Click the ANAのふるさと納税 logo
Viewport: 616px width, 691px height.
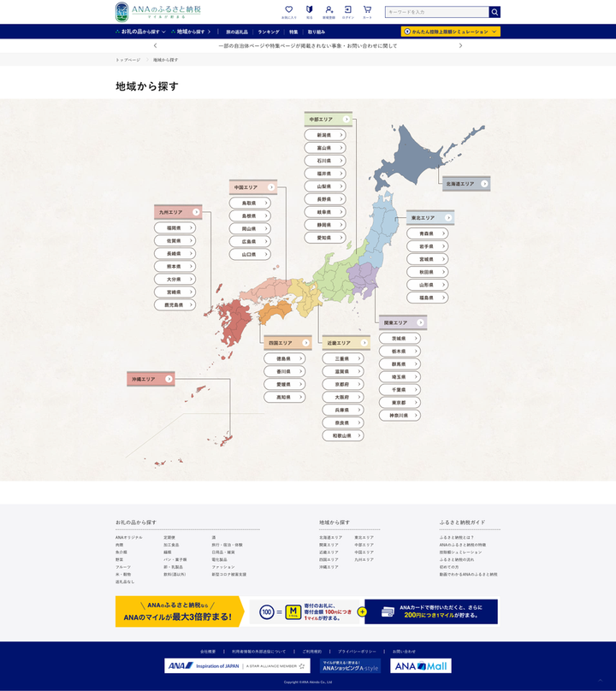pyautogui.click(x=158, y=12)
